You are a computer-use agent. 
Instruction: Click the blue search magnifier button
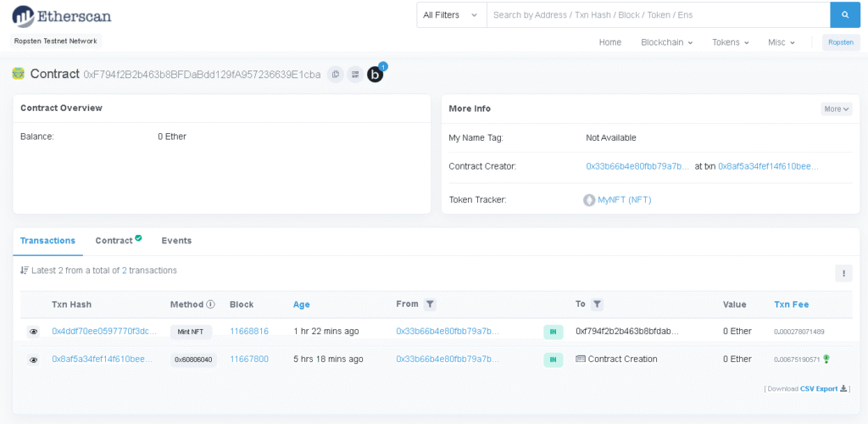pos(845,15)
